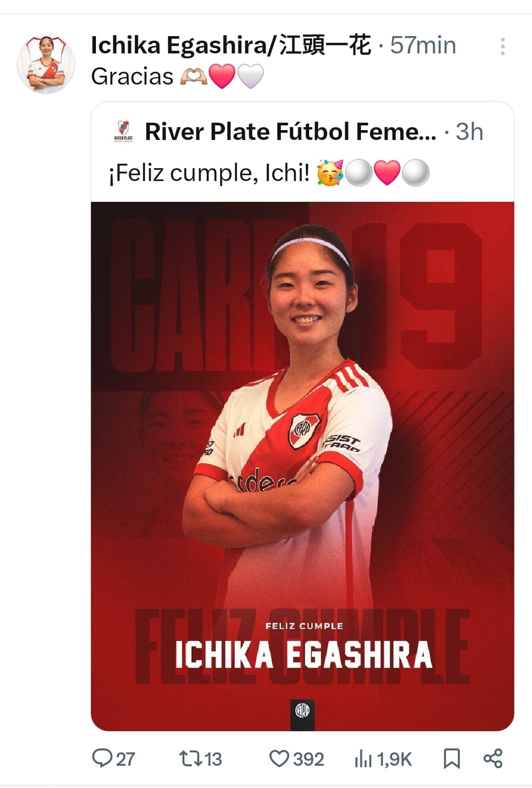Open the Ichika Egashira/江頭一花 profile name

tap(231, 46)
